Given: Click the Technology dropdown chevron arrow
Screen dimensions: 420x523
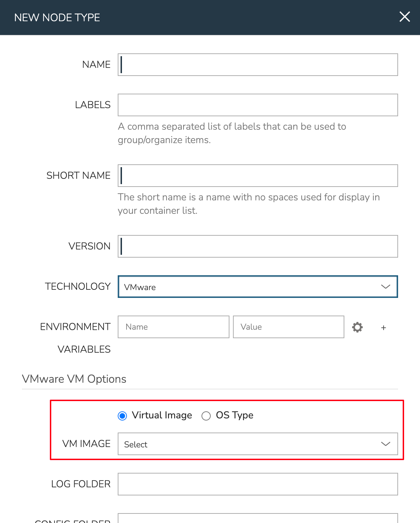Looking at the screenshot, I should tap(385, 287).
